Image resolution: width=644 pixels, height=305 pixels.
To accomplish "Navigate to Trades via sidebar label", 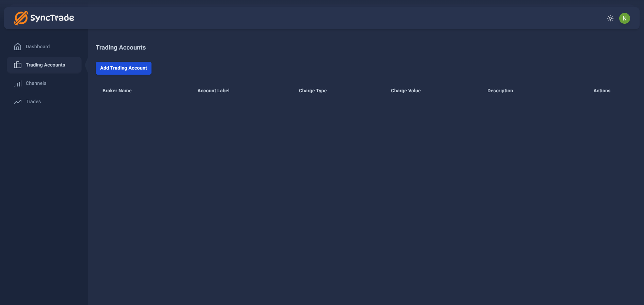I will (33, 102).
